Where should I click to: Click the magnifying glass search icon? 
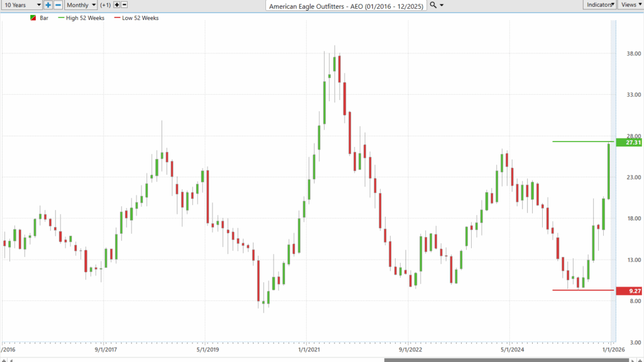pos(433,5)
